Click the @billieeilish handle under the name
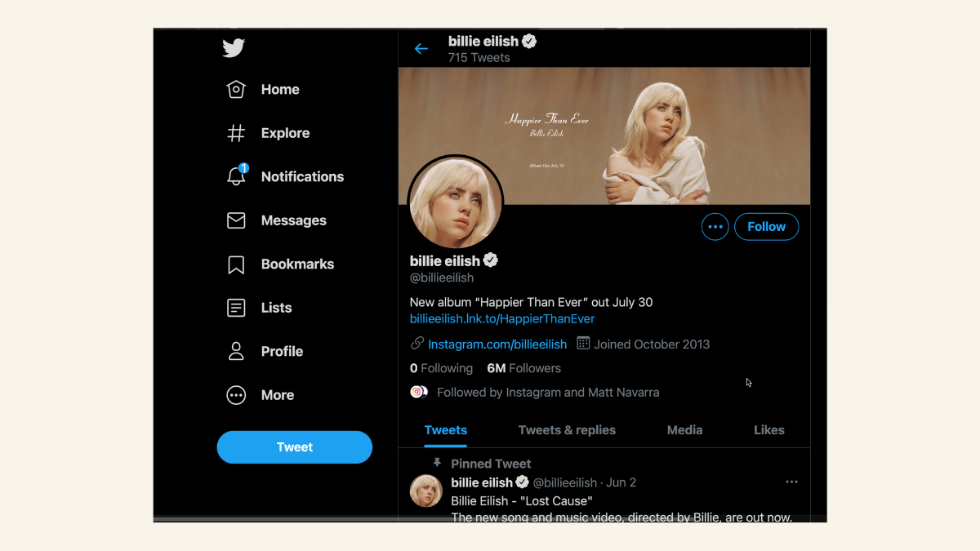Image resolution: width=980 pixels, height=551 pixels. point(442,278)
